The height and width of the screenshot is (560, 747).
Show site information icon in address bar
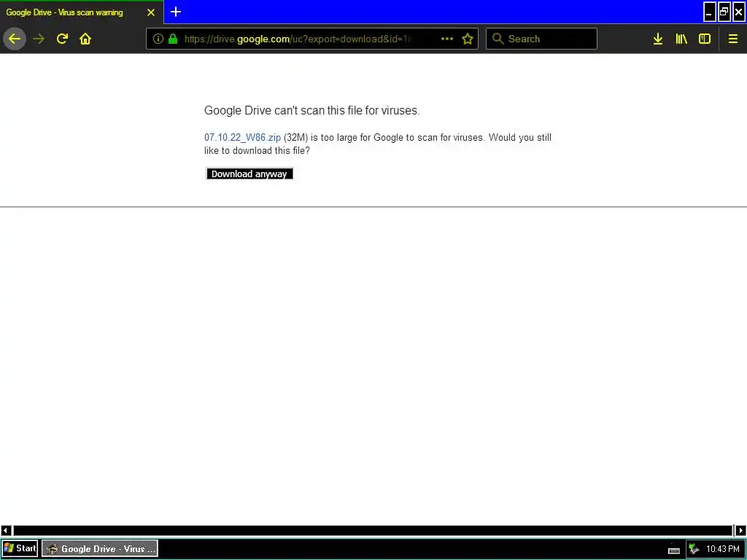[x=158, y=39]
